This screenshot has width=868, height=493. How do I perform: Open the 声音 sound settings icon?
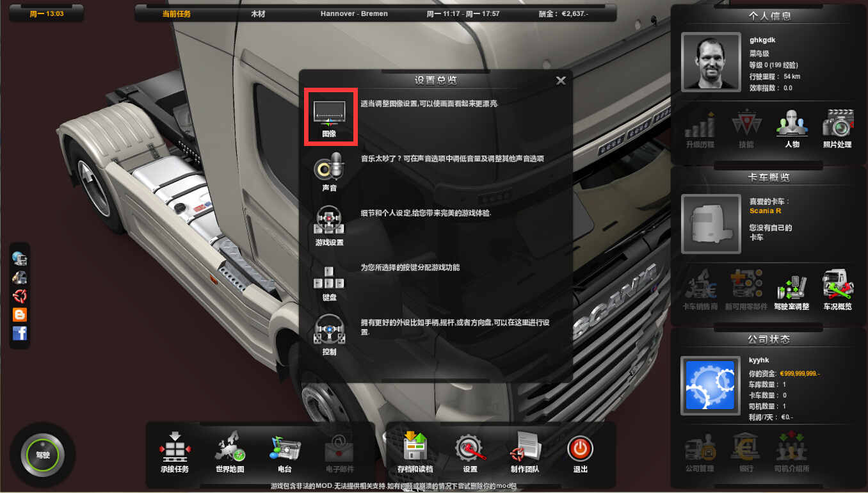coord(329,172)
